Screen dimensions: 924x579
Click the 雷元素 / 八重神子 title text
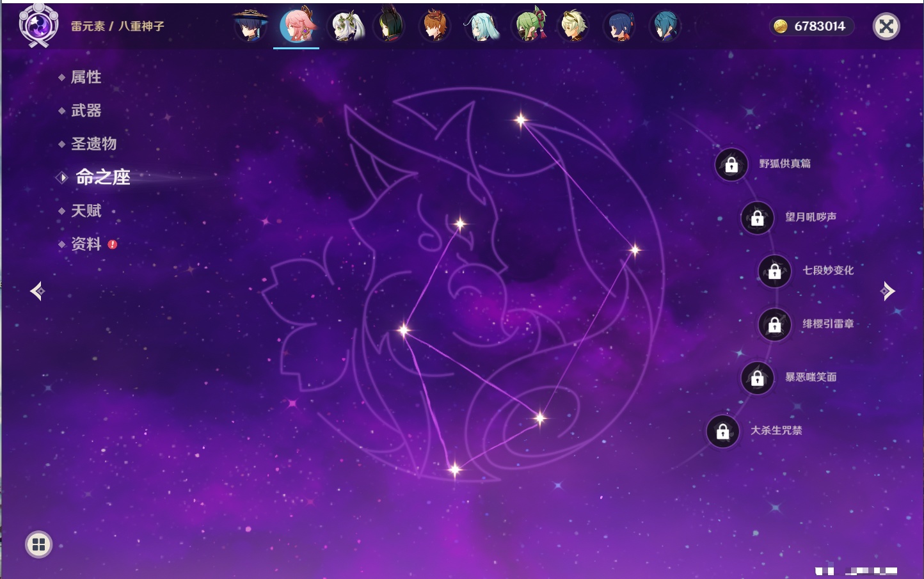tap(118, 26)
